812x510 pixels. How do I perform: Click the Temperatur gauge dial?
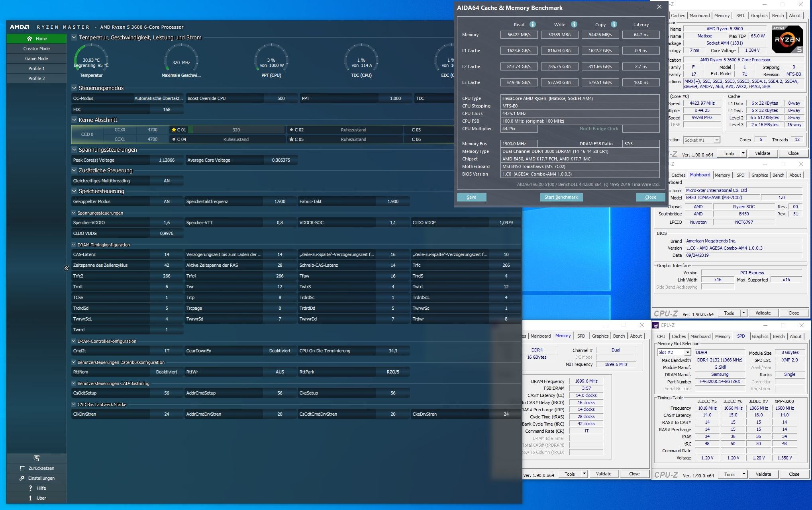[x=91, y=60]
